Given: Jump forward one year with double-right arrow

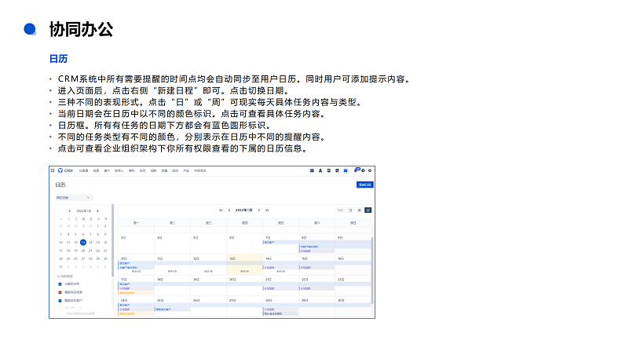Looking at the screenshot, I should click(x=267, y=210).
